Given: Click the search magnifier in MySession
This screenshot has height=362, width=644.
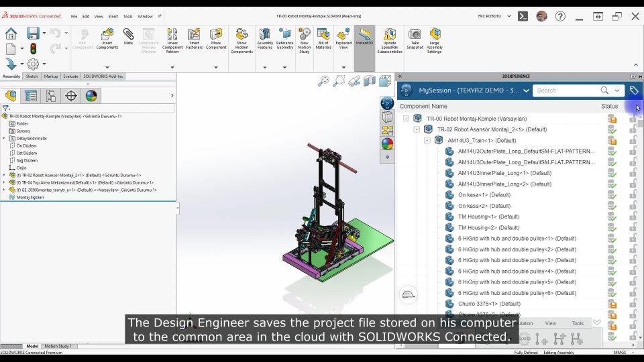Looking at the screenshot, I should [x=604, y=90].
